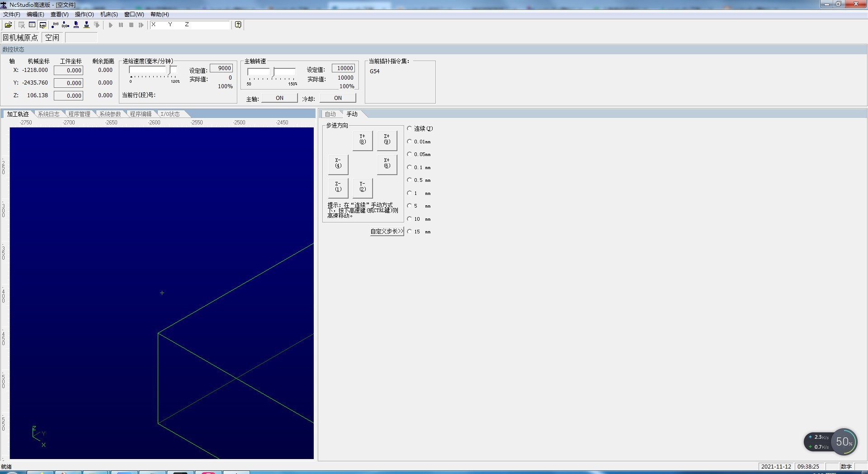Click the blue tool calibration toolbar icon
Screen dimensions: 868x474
click(76, 25)
